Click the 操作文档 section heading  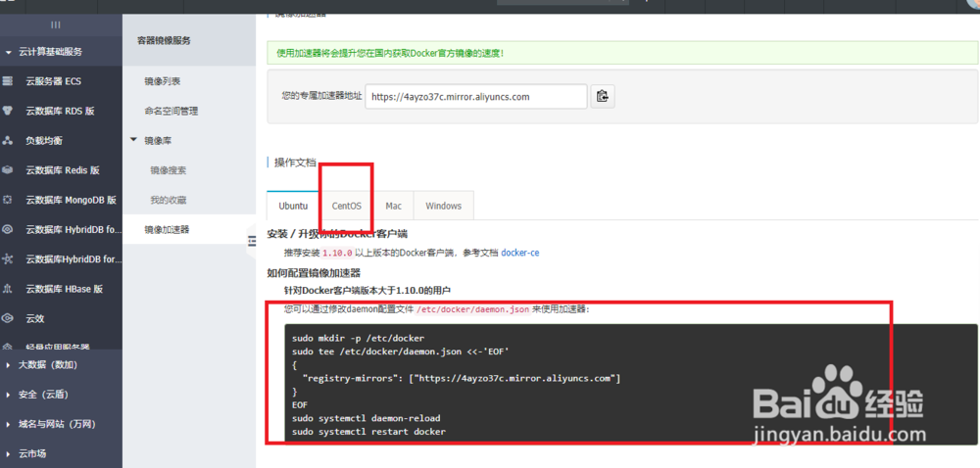click(x=295, y=163)
